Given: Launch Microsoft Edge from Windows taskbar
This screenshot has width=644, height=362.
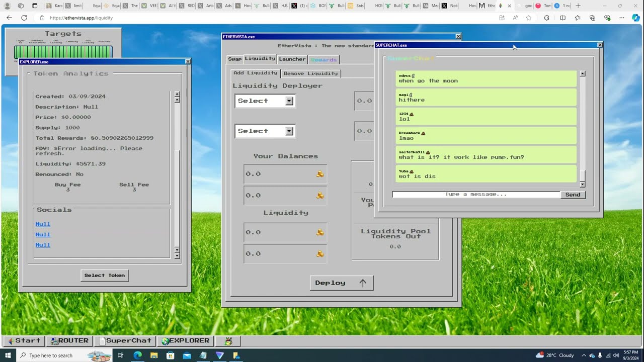Looking at the screenshot, I should (137, 355).
